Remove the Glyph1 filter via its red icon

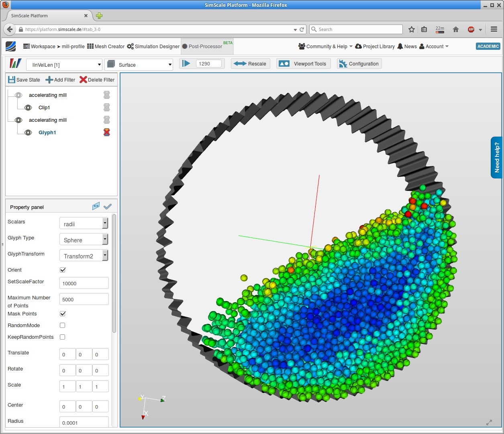[106, 132]
